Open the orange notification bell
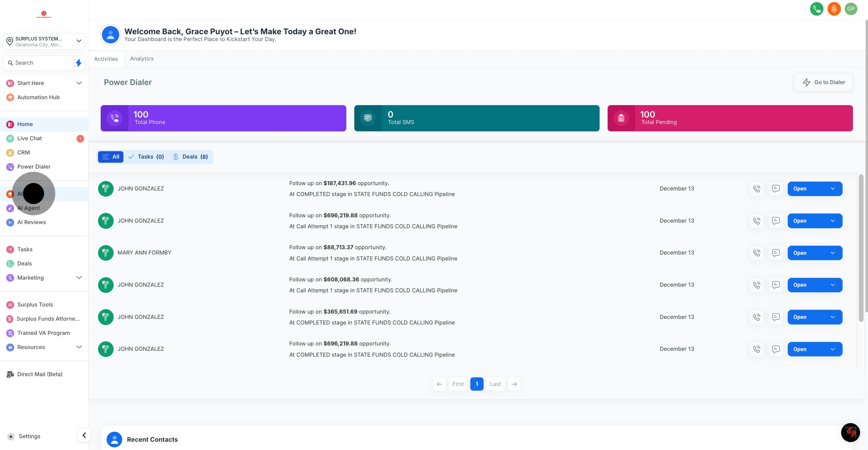 pos(834,9)
